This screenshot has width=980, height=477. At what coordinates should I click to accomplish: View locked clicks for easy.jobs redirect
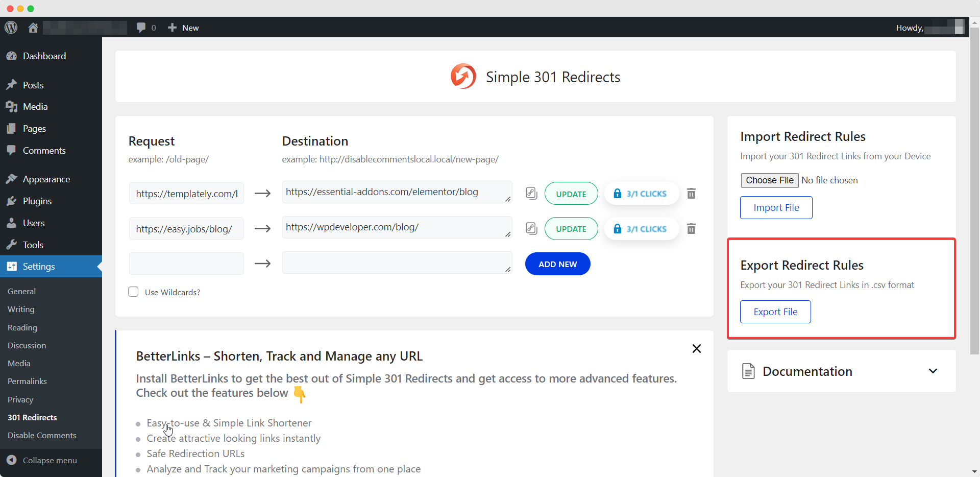click(x=642, y=229)
